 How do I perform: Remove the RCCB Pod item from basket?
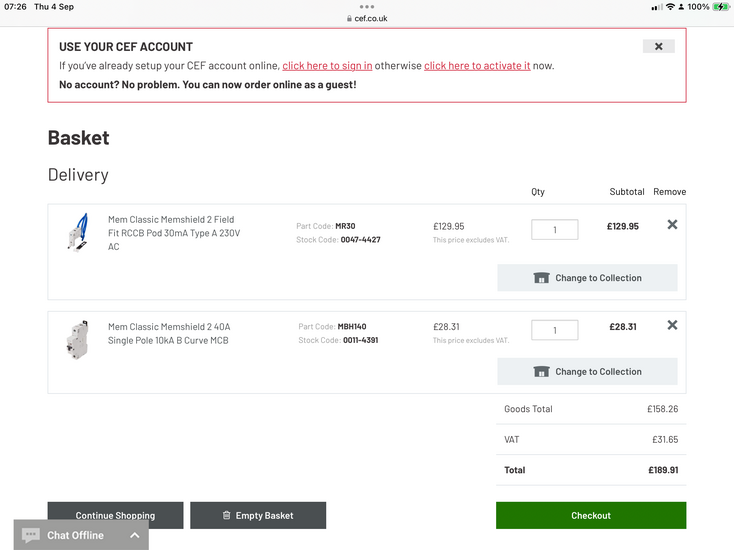[672, 225]
